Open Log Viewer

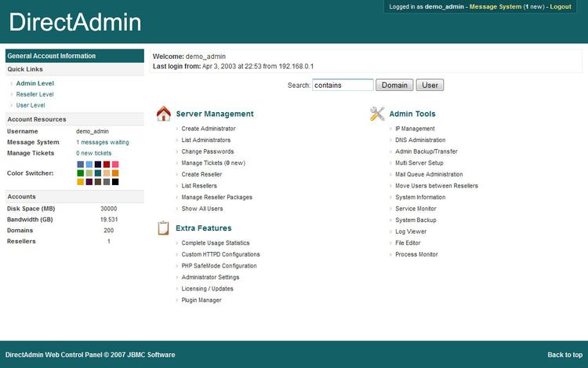pos(411,231)
